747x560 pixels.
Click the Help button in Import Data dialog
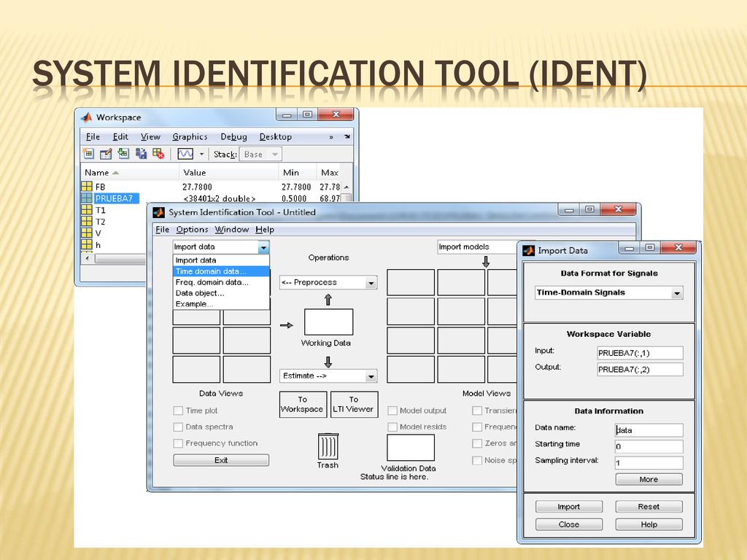649,524
